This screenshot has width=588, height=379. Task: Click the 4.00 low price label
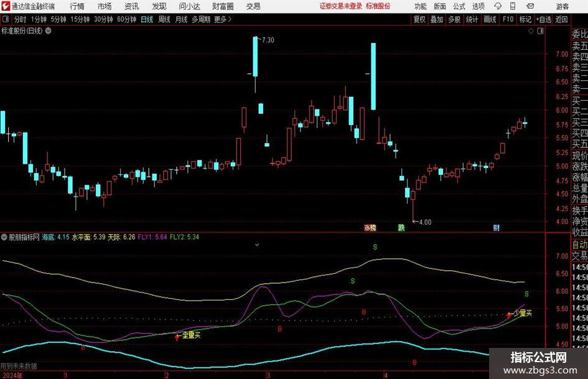click(425, 222)
